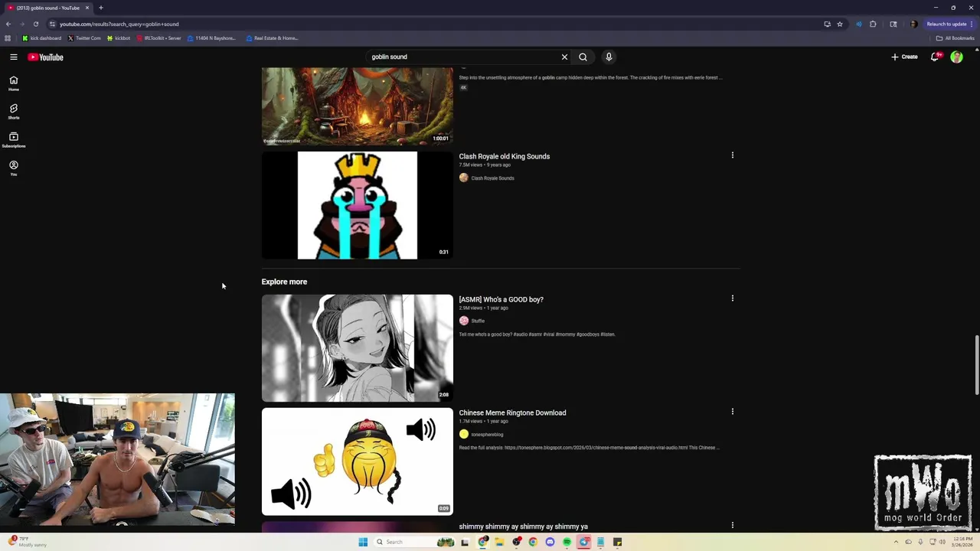Open YouTube notifications bell
980x551 pixels.
pyautogui.click(x=935, y=57)
